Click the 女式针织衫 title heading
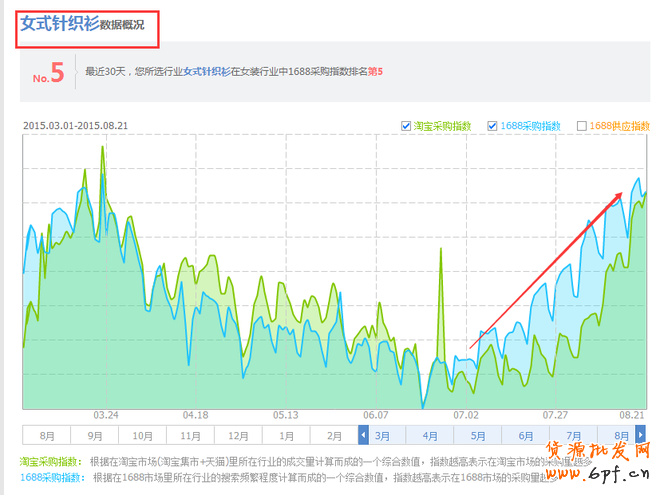This screenshot has height=495, width=660. [x=60, y=23]
